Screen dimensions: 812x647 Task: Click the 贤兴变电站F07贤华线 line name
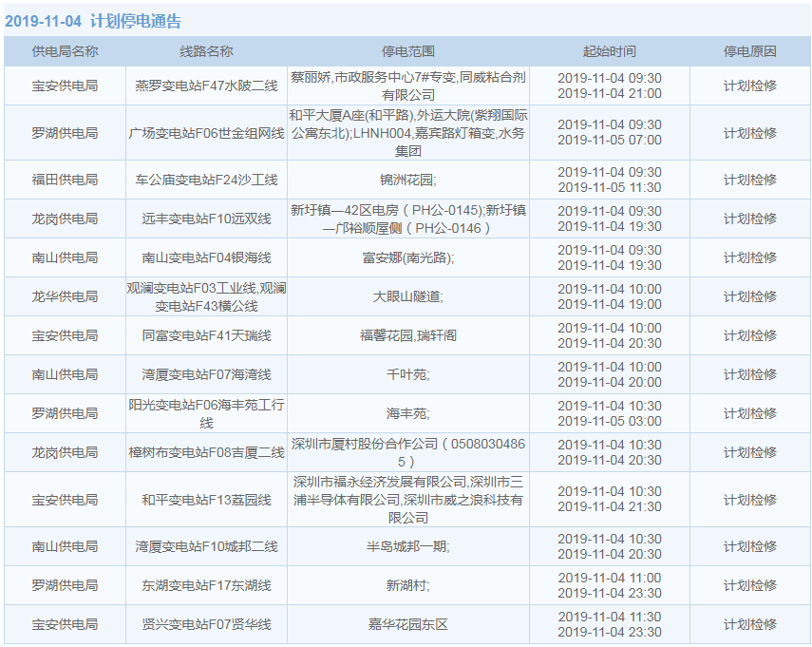pyautogui.click(x=206, y=624)
